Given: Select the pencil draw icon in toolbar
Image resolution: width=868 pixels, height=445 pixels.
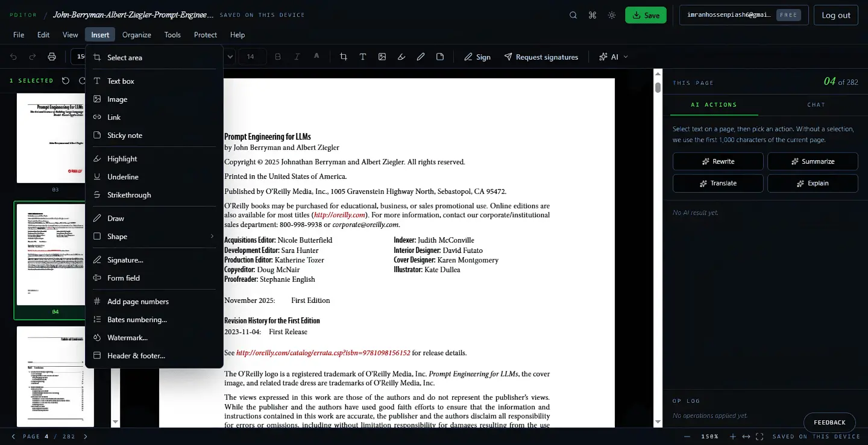Looking at the screenshot, I should click(x=421, y=57).
